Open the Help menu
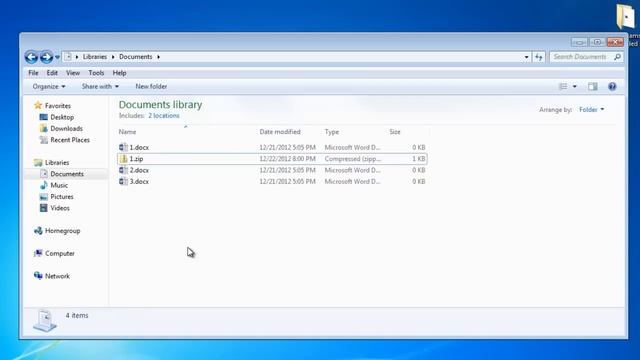640x360 pixels. (x=120, y=73)
